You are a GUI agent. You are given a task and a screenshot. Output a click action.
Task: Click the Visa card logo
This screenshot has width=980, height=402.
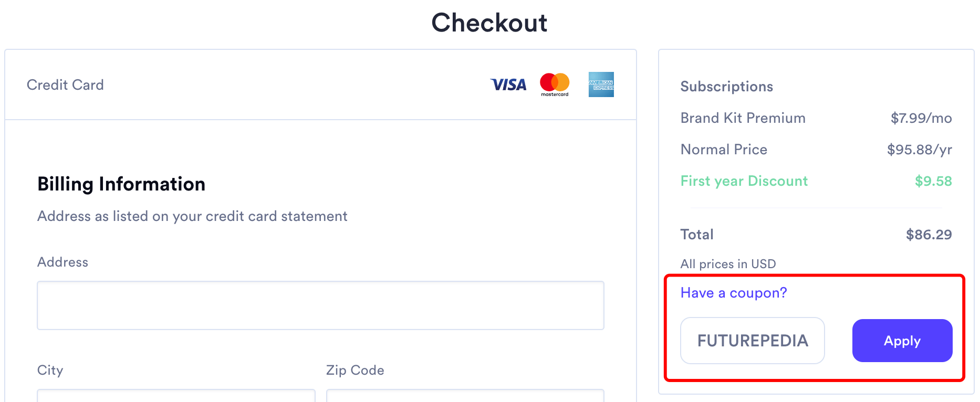point(508,84)
